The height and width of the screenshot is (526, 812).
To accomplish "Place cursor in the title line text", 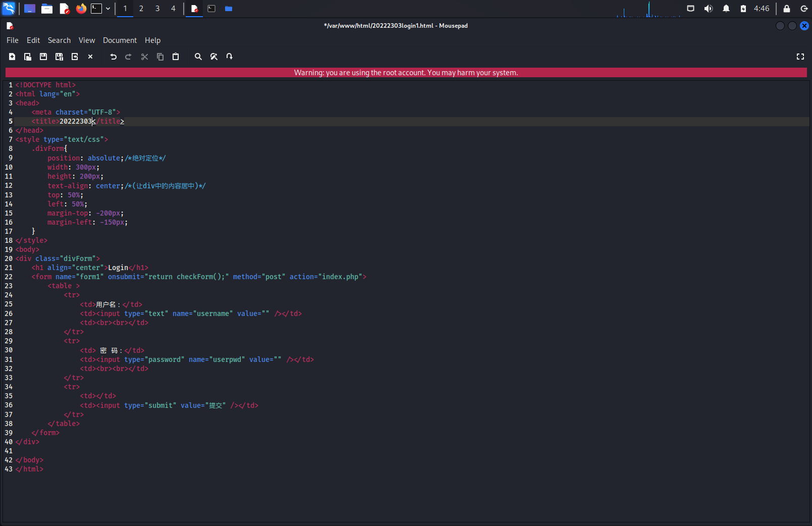I will (x=76, y=122).
